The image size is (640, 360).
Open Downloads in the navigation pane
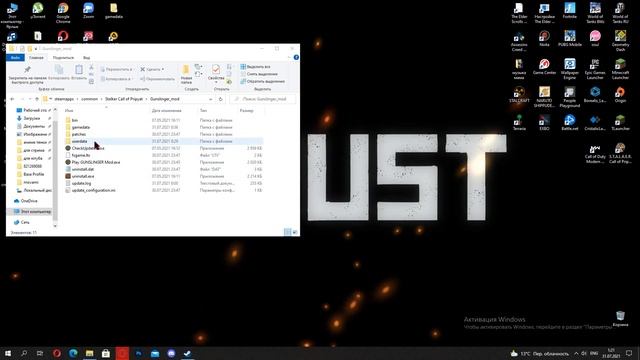[31, 118]
